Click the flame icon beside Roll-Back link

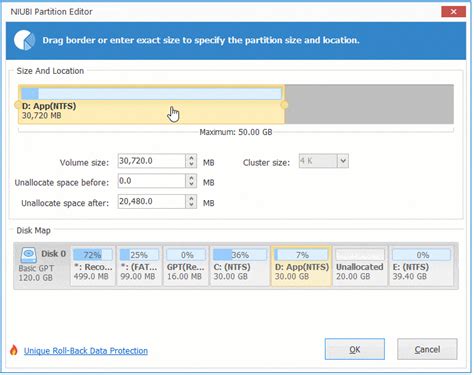tap(14, 350)
